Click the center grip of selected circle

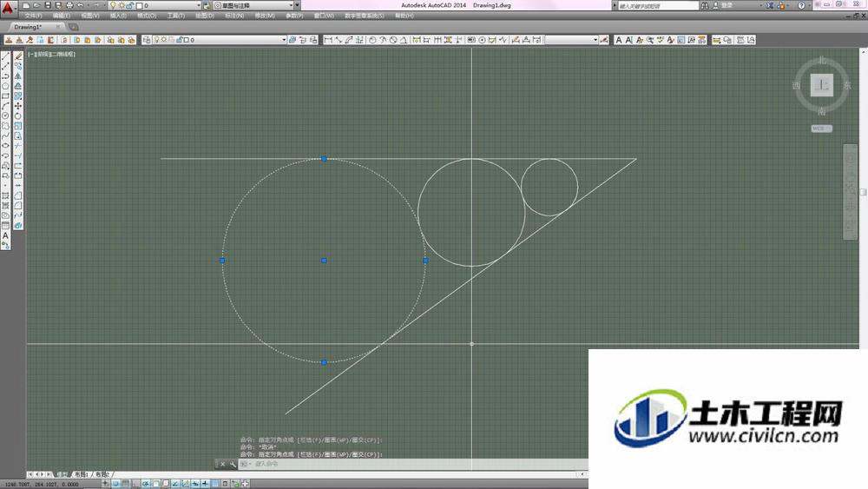click(x=324, y=261)
